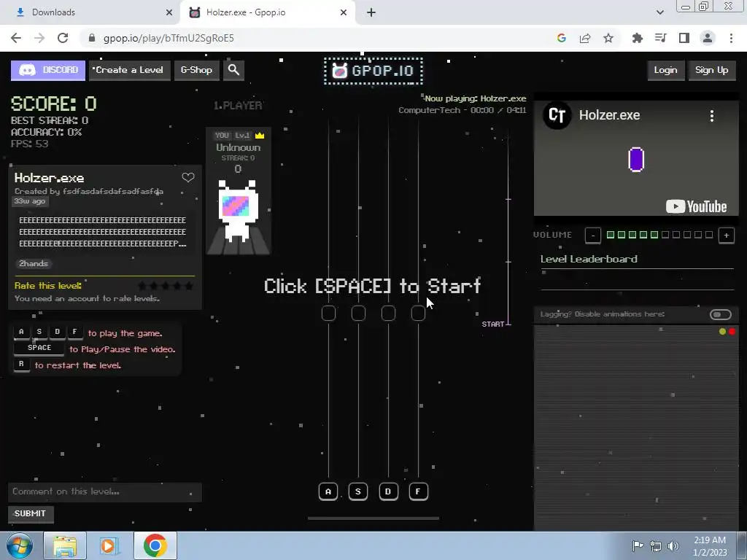Go back in browser history
The height and width of the screenshot is (560, 747).
click(x=16, y=38)
